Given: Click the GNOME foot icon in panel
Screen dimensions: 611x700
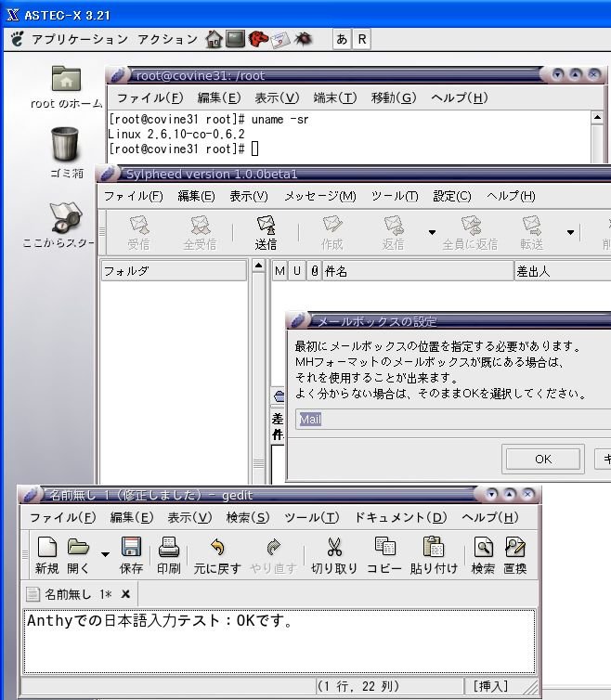Looking at the screenshot, I should [x=17, y=39].
